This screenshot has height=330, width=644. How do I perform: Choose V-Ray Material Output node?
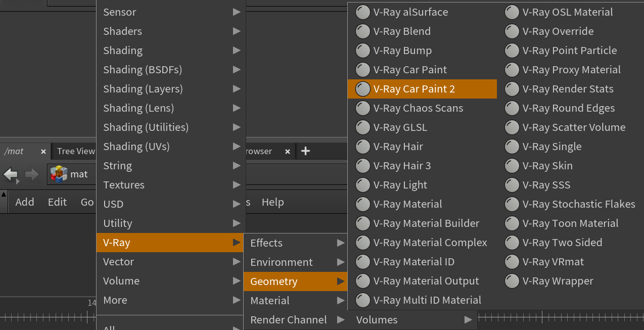(422, 281)
